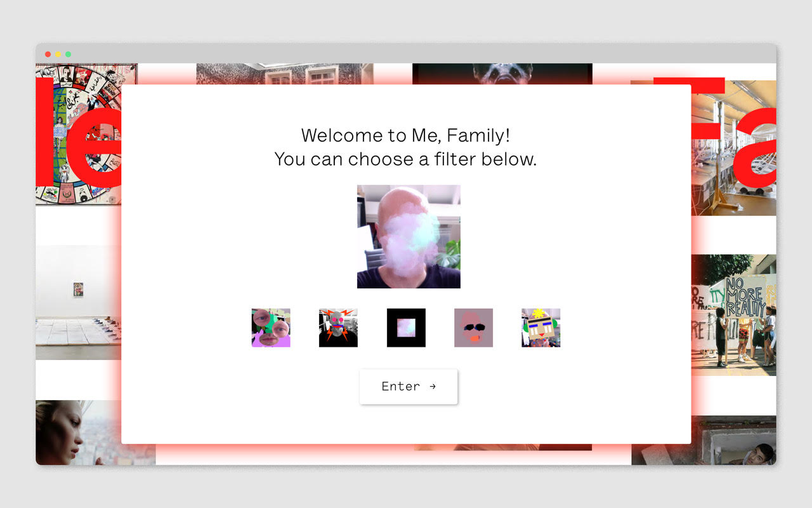Viewport: 812px width, 508px height.
Task: Click the arrow in the Enter button
Action: pos(433,386)
